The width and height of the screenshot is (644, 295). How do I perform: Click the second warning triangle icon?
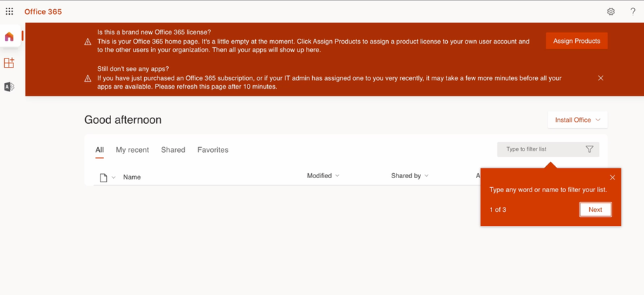(87, 78)
